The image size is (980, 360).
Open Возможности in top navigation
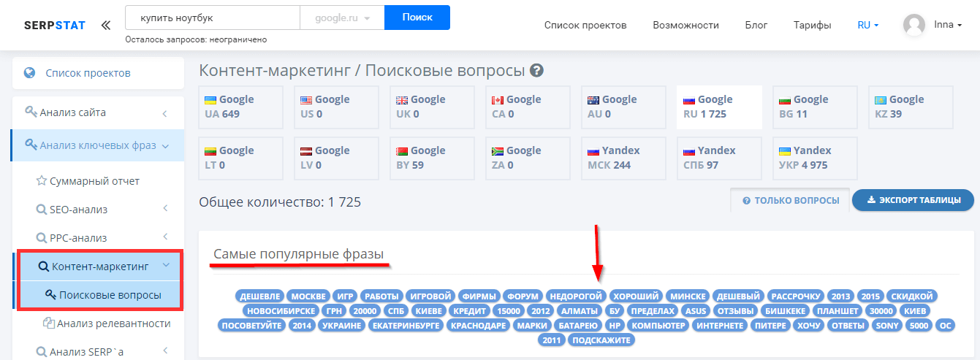click(685, 26)
